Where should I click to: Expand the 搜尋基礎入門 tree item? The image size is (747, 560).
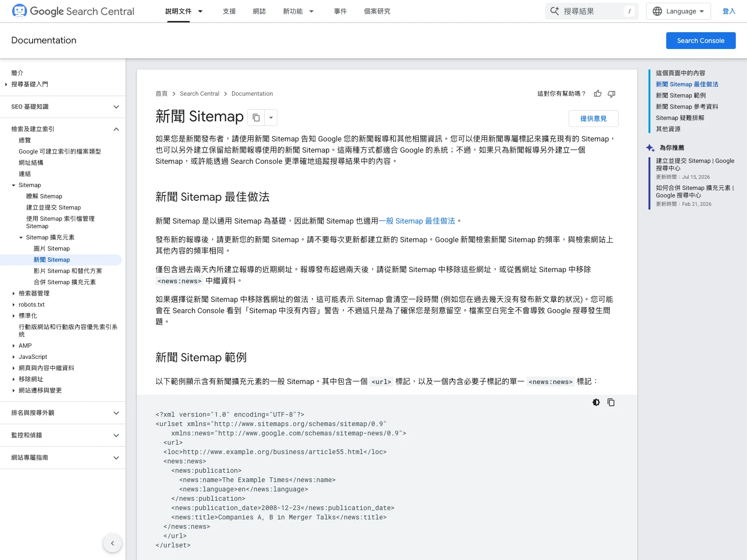click(6, 84)
